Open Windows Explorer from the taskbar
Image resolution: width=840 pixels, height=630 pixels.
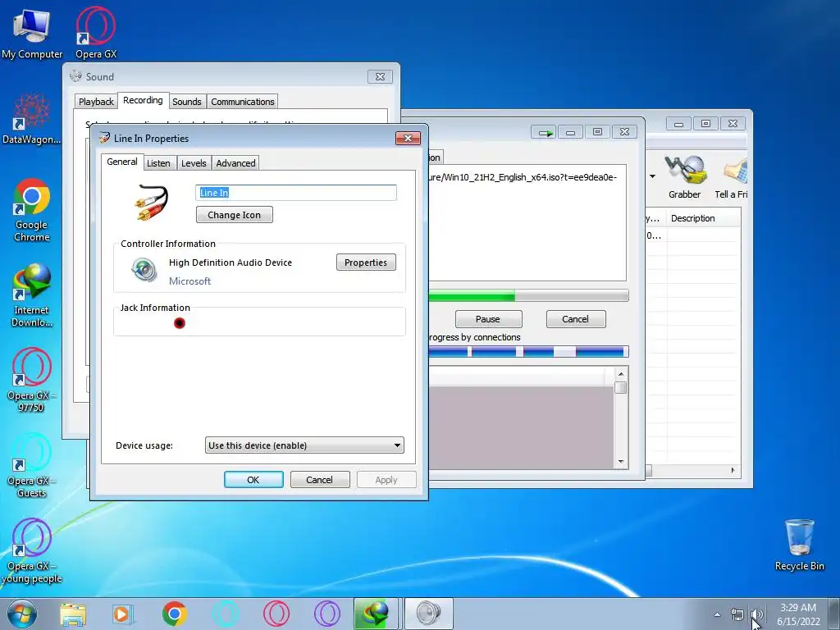pos(73,614)
